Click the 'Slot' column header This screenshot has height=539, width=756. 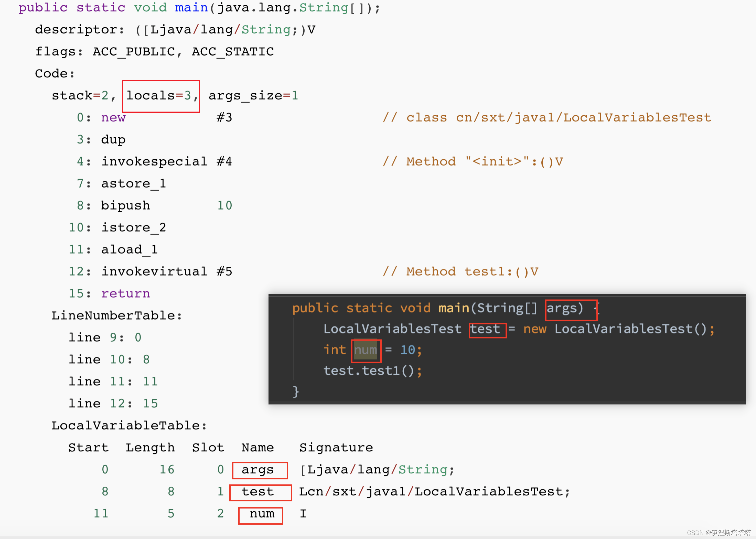click(208, 447)
